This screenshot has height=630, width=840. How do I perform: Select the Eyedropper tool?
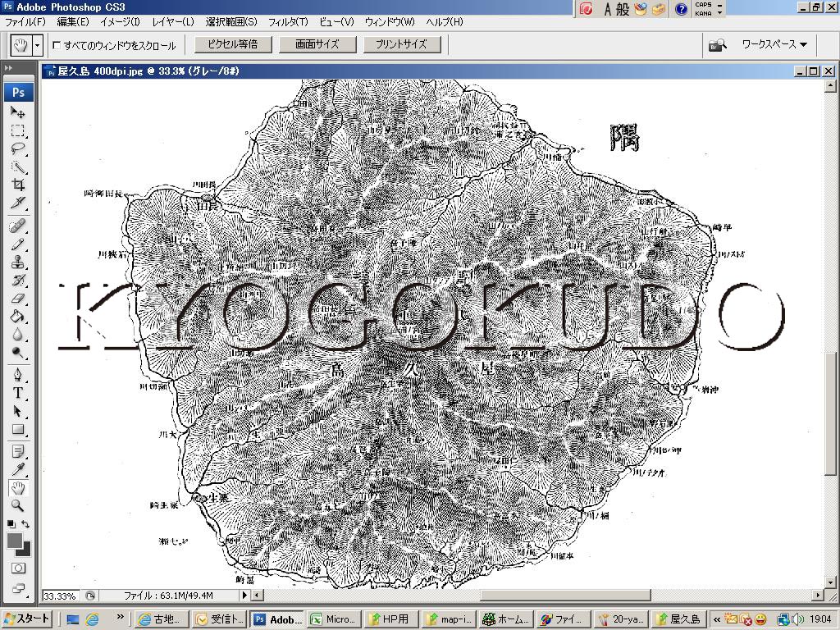click(x=18, y=469)
